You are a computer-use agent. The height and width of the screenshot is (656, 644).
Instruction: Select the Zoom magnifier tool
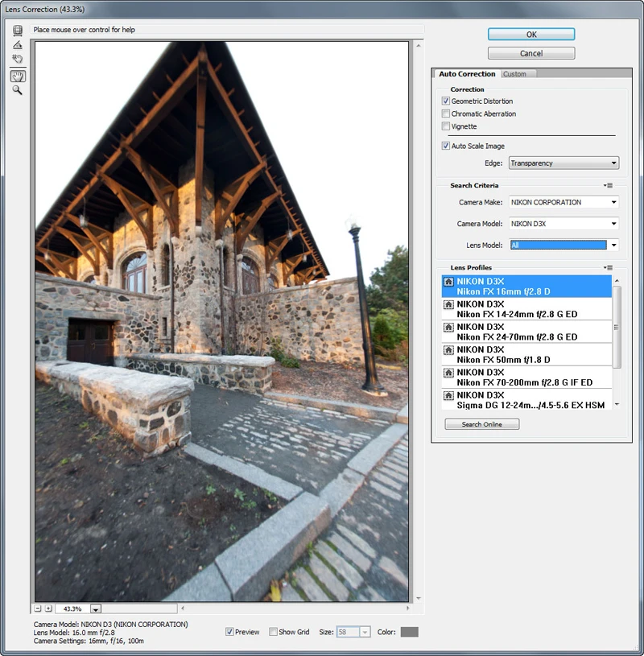click(18, 90)
